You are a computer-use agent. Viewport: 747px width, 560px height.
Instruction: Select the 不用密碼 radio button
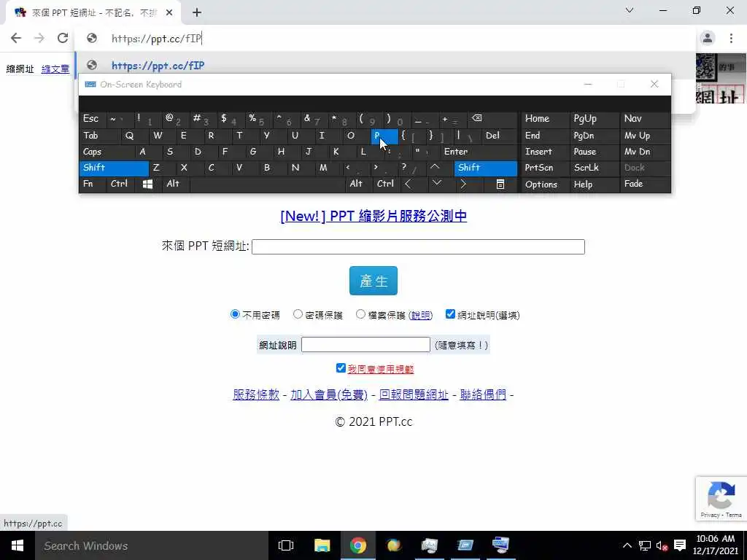pyautogui.click(x=234, y=314)
